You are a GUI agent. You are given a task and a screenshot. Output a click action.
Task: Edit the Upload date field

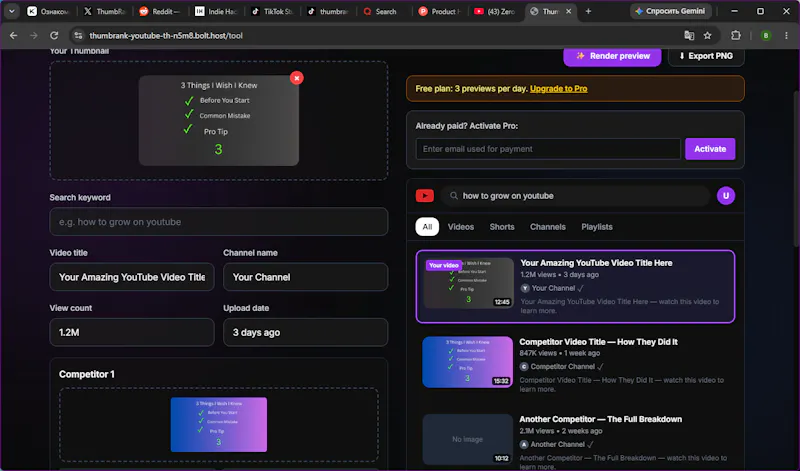305,332
